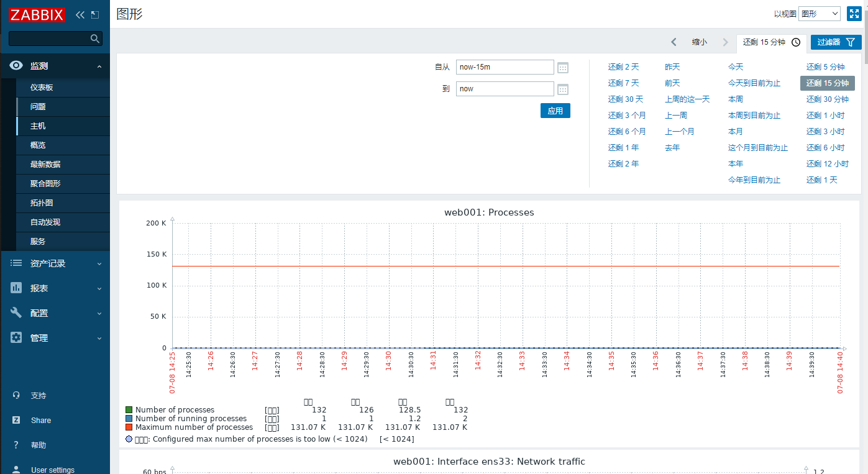Select the 还剩 12 小时 time range
Image resolution: width=868 pixels, height=474 pixels.
tap(828, 164)
